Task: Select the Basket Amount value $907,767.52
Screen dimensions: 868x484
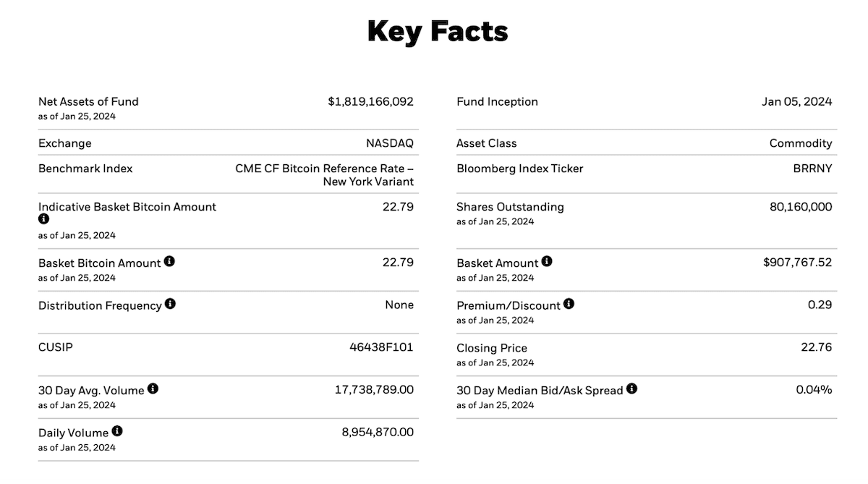Action: (798, 262)
